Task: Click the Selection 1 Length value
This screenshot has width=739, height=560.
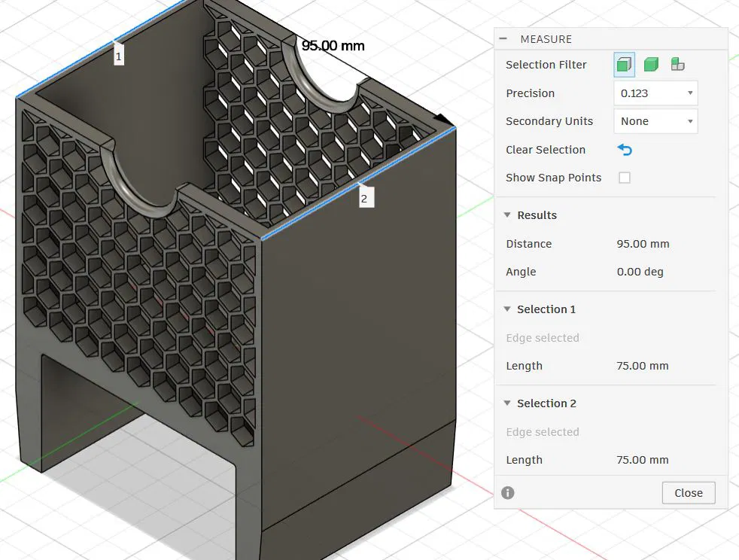Action: (x=642, y=366)
